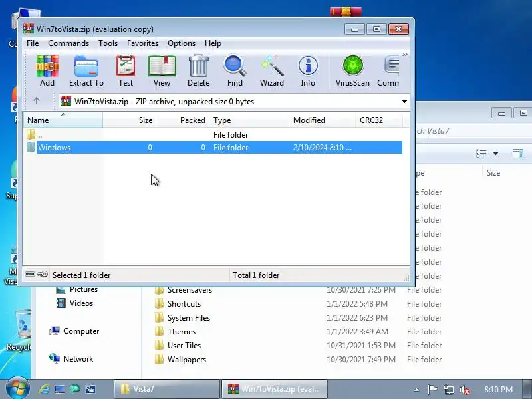Select the parent folder '..' row
532x399 pixels.
coord(213,135)
